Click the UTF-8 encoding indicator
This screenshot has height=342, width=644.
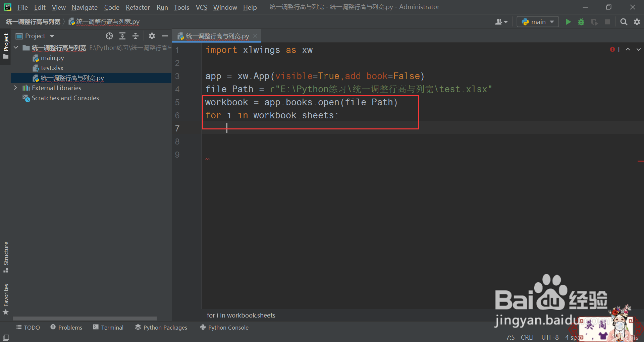(550, 337)
